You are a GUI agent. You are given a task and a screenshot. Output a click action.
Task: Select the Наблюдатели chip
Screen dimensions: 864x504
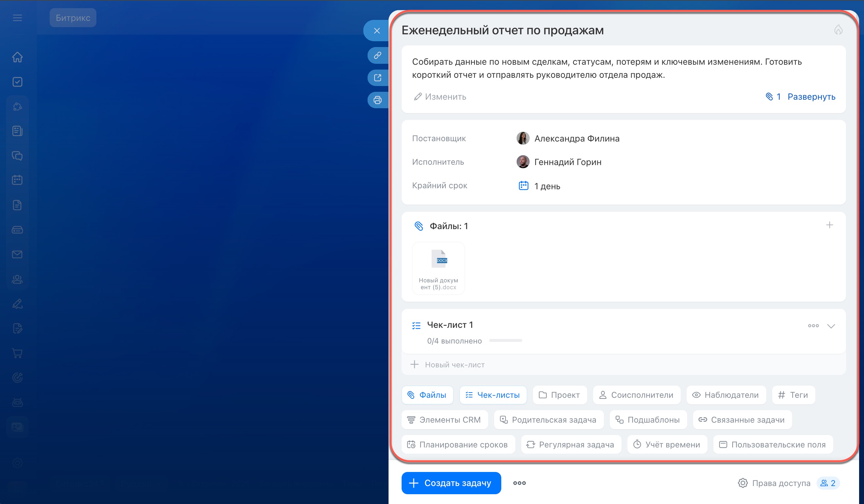[x=726, y=395]
